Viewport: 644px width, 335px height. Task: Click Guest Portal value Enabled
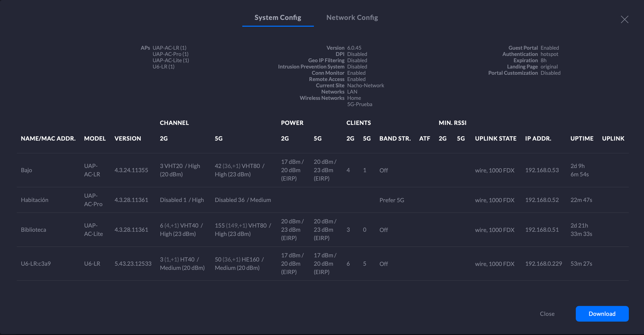click(x=550, y=48)
